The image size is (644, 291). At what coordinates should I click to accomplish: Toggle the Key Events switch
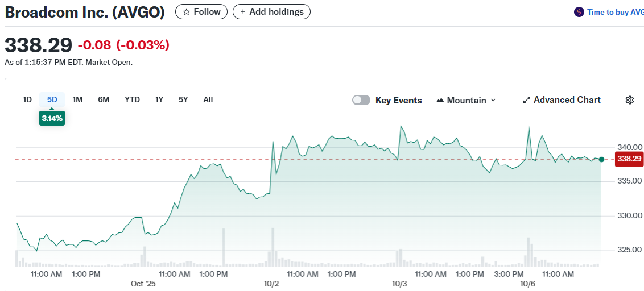pyautogui.click(x=361, y=100)
